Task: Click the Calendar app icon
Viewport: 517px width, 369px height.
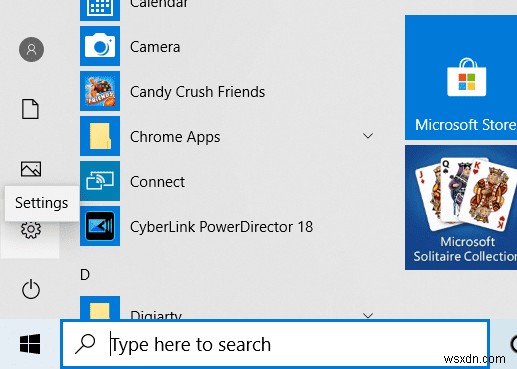Action: tap(100, 10)
